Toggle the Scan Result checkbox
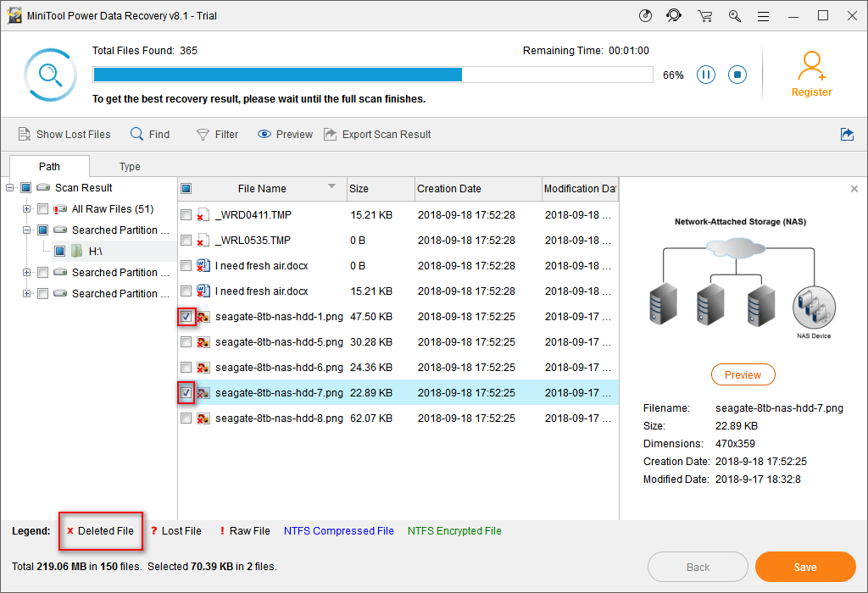Screen dimensions: 868x593 (x=26, y=187)
